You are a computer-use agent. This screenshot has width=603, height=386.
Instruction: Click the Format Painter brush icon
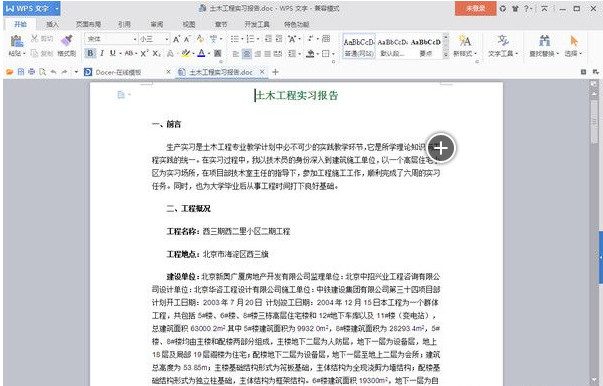pyautogui.click(x=67, y=40)
